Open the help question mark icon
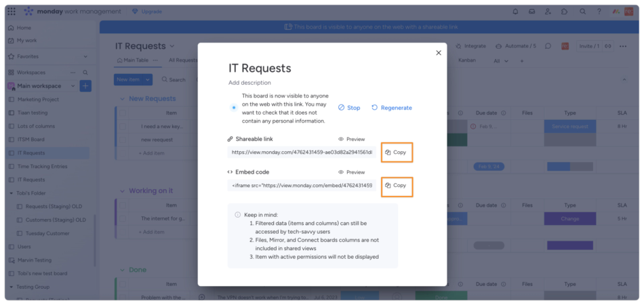The image size is (644, 305). (599, 12)
